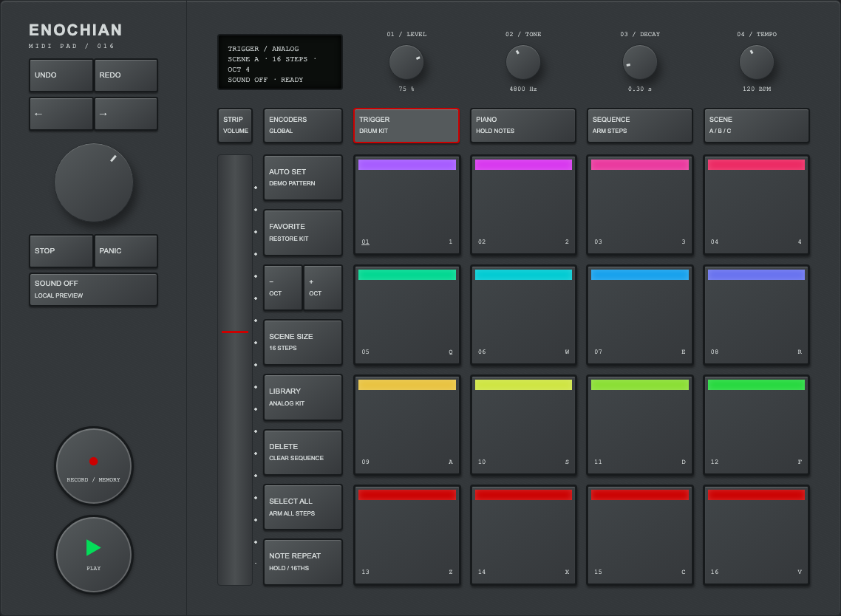This screenshot has width=841, height=616.
Task: Switch to Trigger Drum Kit mode
Action: [406, 126]
